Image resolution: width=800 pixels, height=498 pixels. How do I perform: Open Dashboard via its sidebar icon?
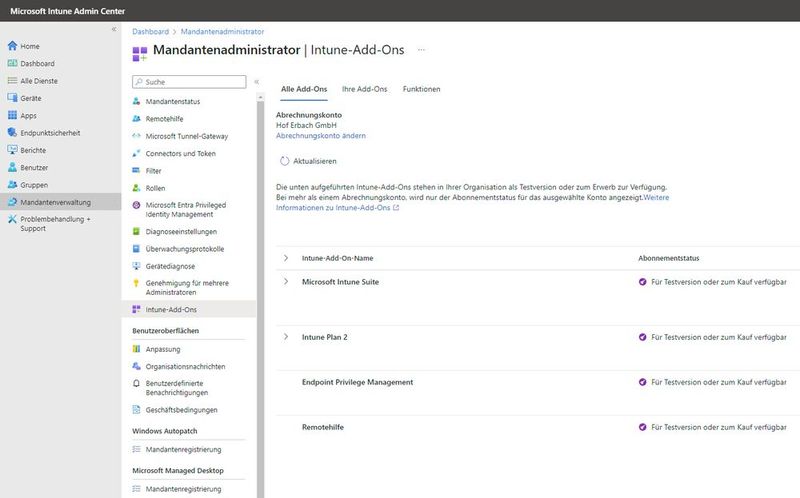[x=12, y=63]
